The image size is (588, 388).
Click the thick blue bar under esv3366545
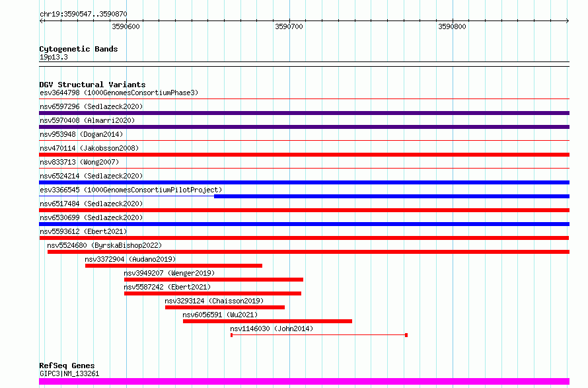[x=392, y=196]
